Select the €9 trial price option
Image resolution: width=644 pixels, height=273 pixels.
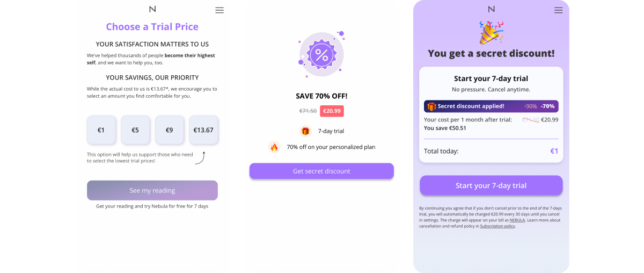click(x=169, y=130)
